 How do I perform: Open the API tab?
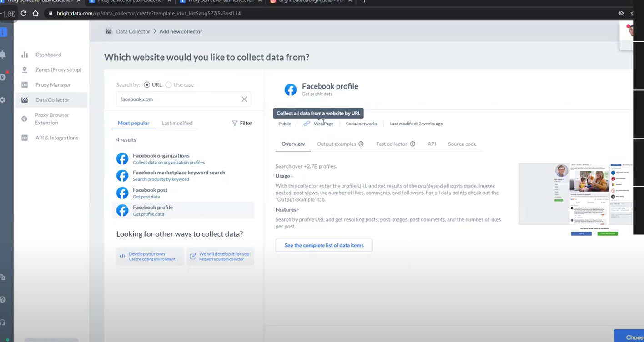click(x=432, y=144)
